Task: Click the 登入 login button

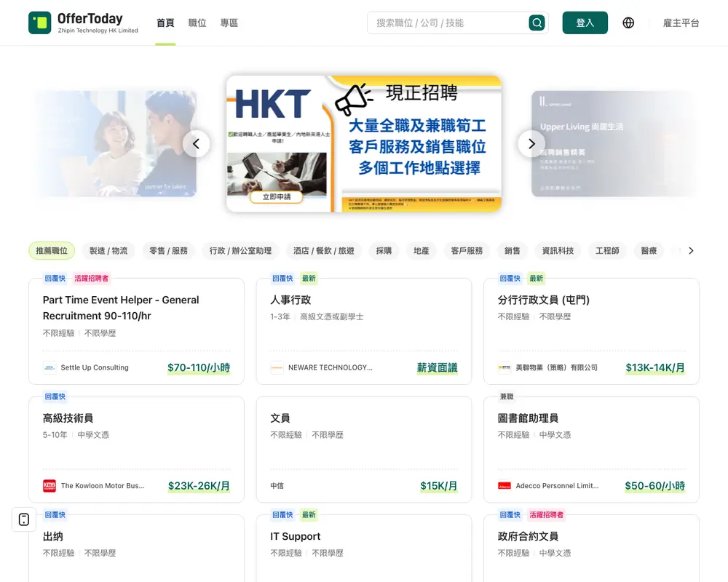Action: point(585,23)
